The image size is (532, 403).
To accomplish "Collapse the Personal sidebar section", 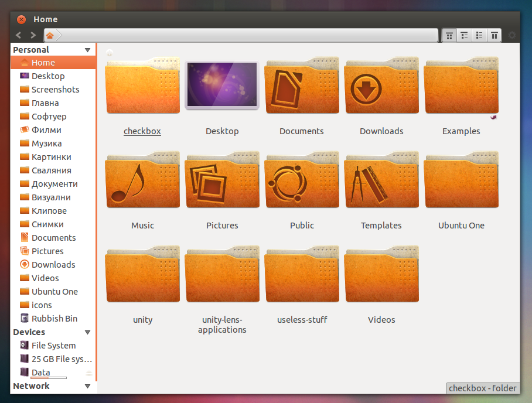I will coord(88,50).
